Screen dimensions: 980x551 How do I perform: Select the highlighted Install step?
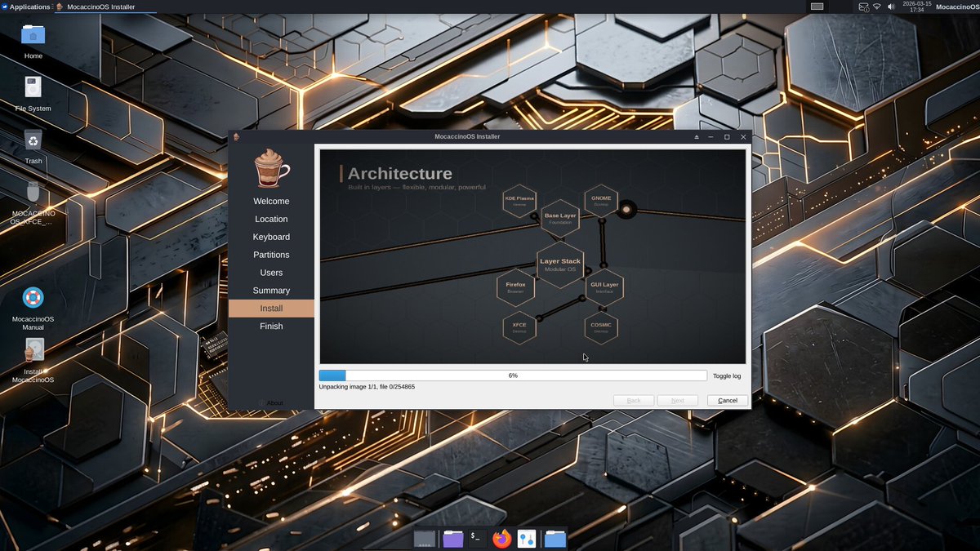point(271,309)
